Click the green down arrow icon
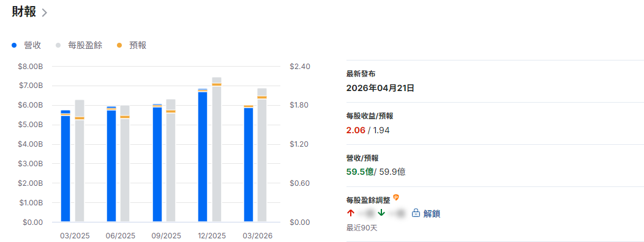The height and width of the screenshot is (242, 644). pyautogui.click(x=381, y=213)
